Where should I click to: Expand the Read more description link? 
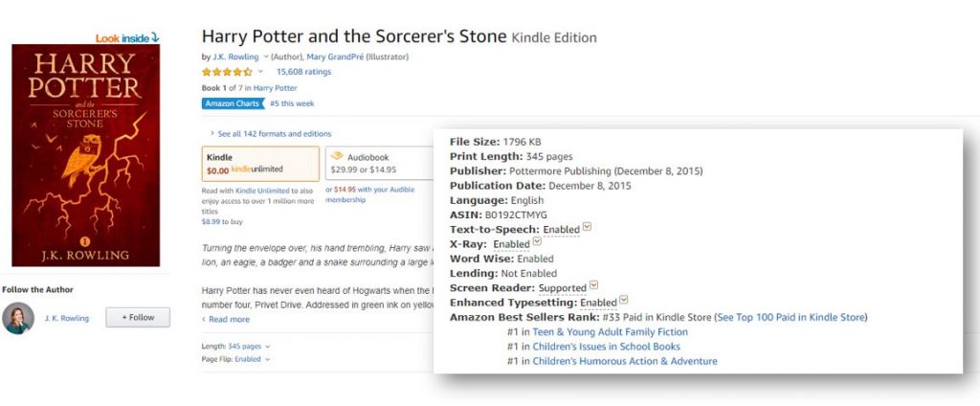point(229,319)
